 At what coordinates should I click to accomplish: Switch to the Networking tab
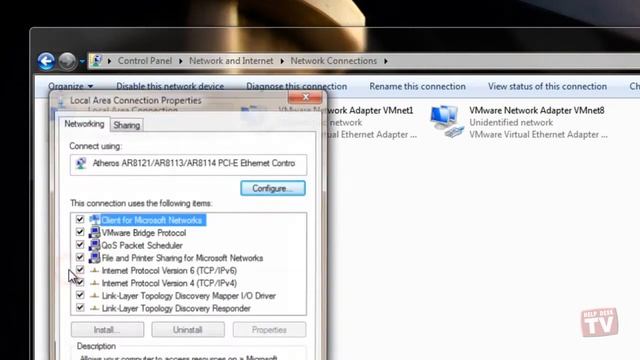coord(84,124)
